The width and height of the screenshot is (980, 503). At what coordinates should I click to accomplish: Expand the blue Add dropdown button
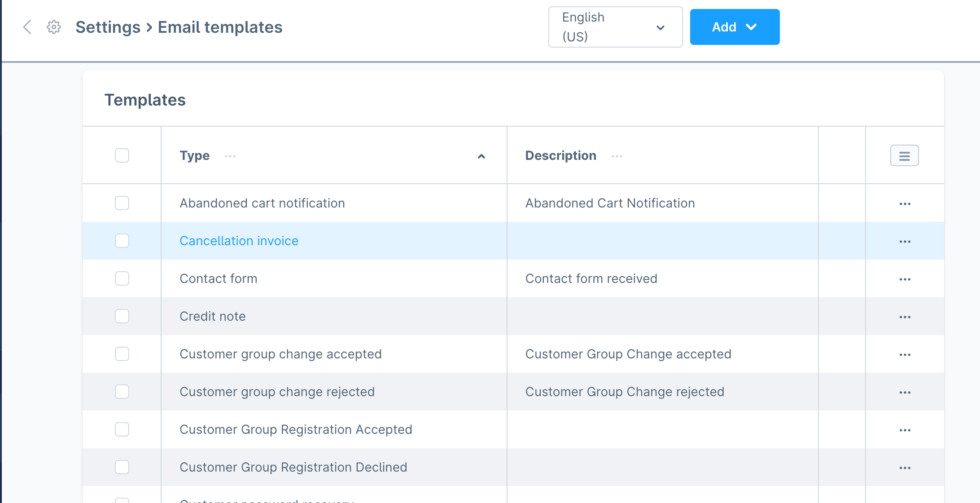coord(735,27)
